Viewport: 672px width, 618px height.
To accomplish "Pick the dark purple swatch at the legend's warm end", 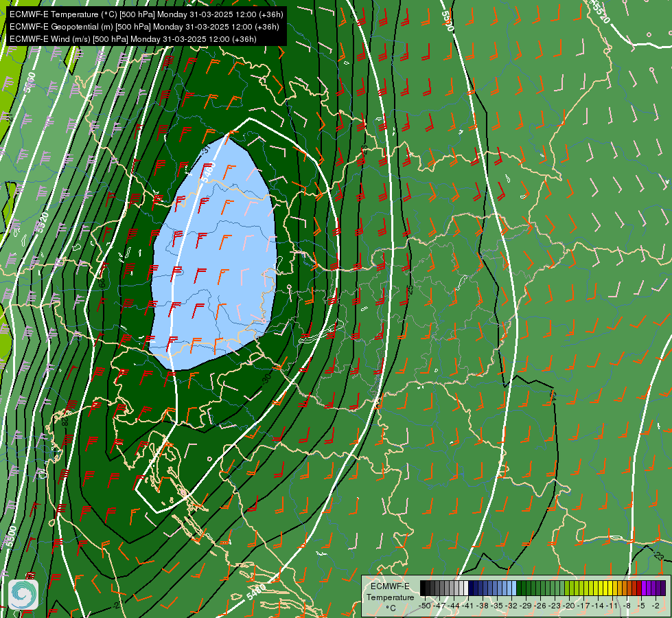I will click(663, 588).
